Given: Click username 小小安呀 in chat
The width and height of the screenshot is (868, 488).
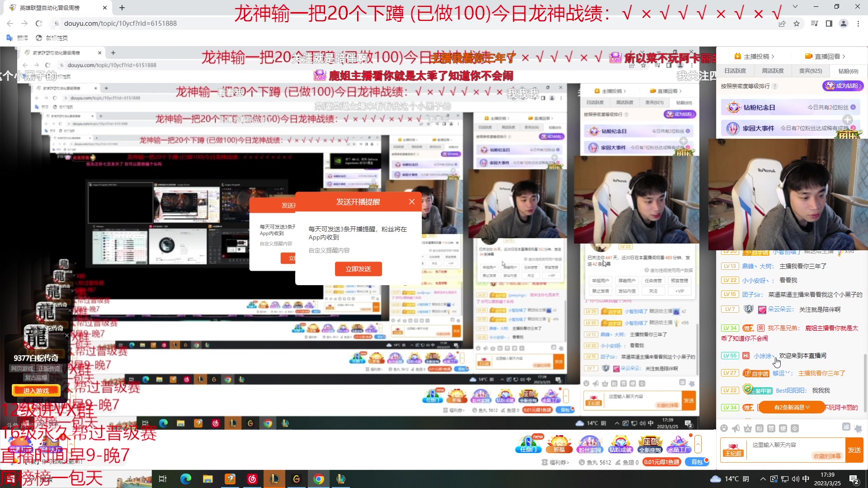Looking at the screenshot, I should pyautogui.click(x=756, y=281).
